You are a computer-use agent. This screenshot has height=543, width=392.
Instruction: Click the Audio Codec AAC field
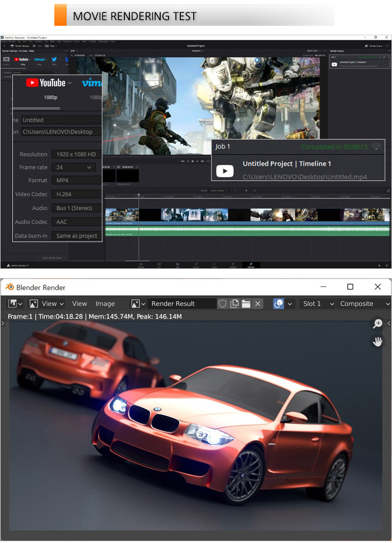pos(77,222)
